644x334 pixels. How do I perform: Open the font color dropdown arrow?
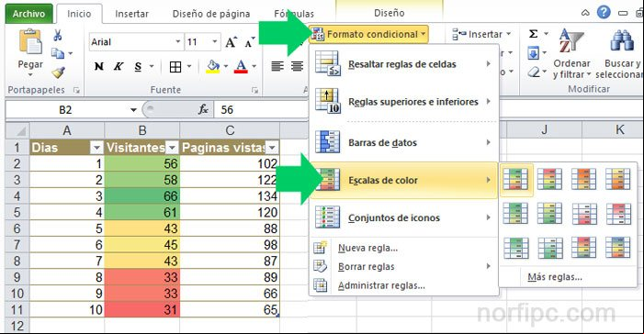point(254,66)
